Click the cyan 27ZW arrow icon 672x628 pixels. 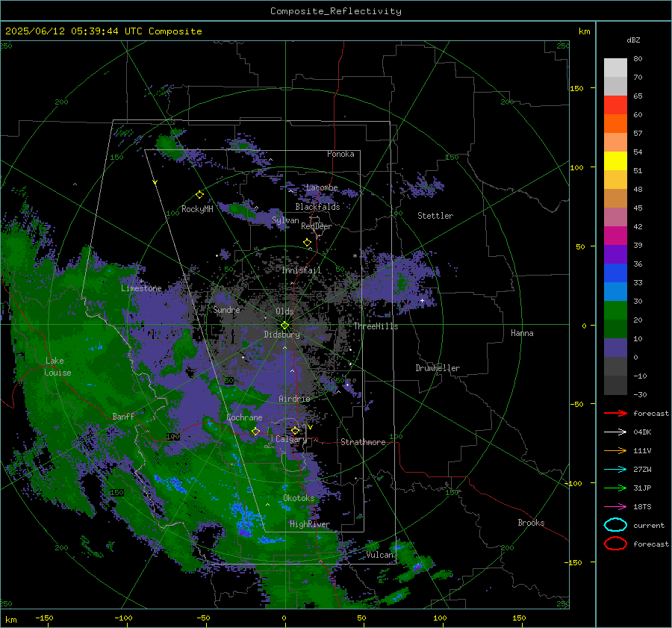tap(615, 469)
